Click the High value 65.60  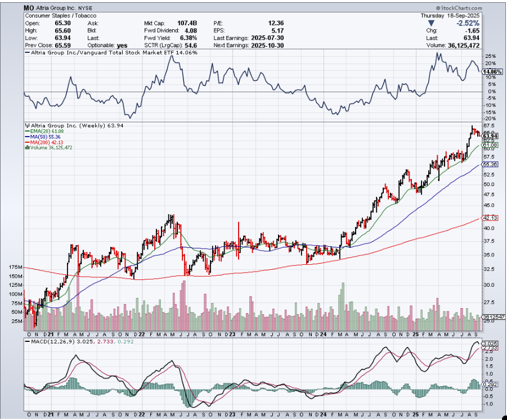62,31
